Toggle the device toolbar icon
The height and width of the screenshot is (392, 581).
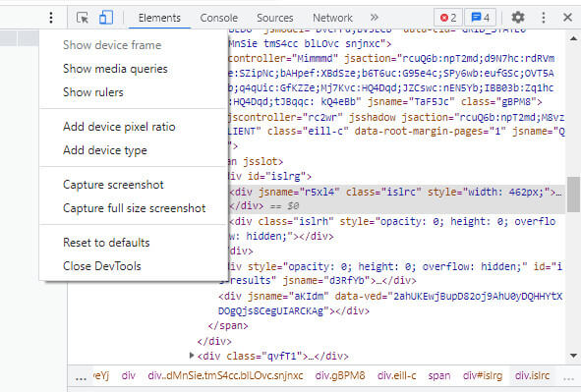pyautogui.click(x=106, y=18)
